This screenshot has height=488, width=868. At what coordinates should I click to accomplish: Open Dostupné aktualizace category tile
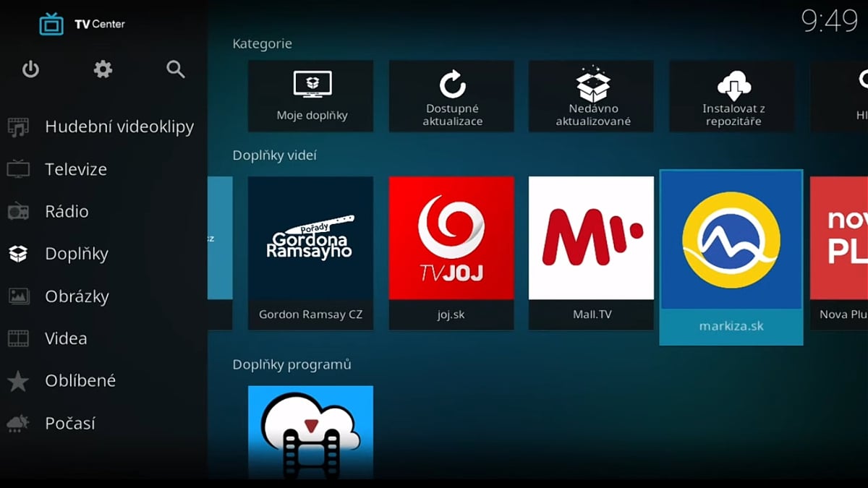click(x=451, y=96)
